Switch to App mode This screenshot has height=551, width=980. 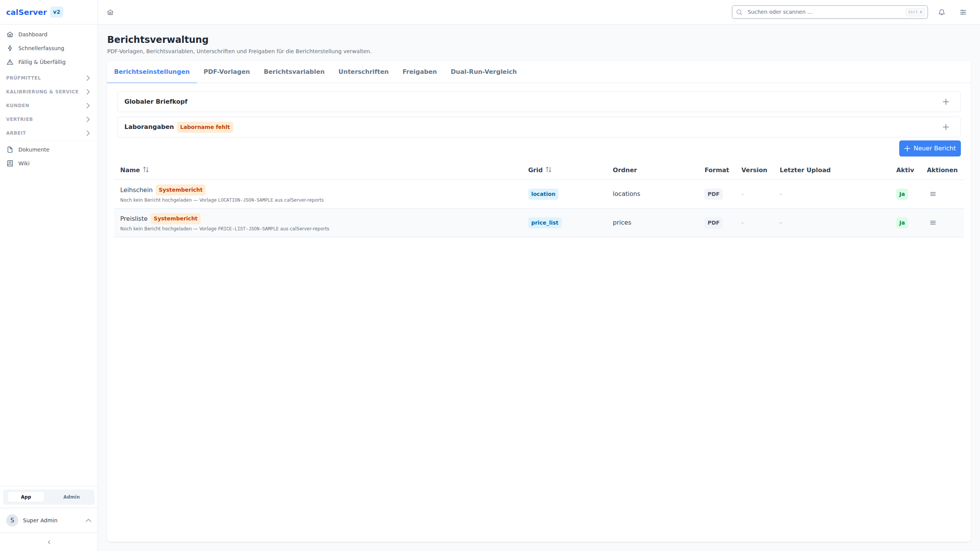pyautogui.click(x=26, y=497)
